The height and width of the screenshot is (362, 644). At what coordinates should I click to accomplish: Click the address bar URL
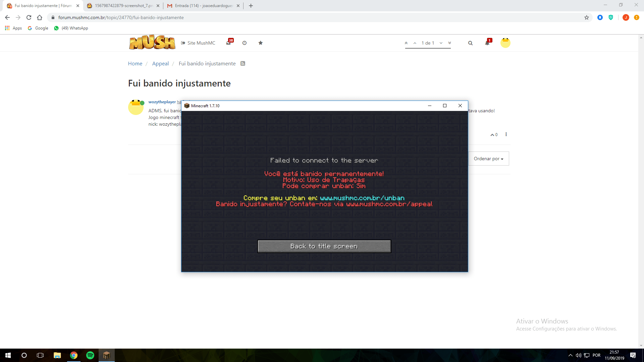(x=121, y=17)
